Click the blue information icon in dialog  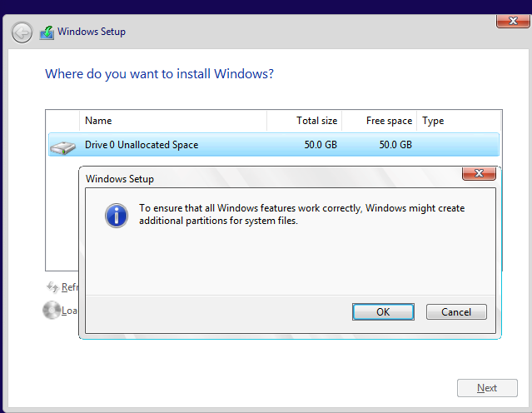[x=117, y=216]
